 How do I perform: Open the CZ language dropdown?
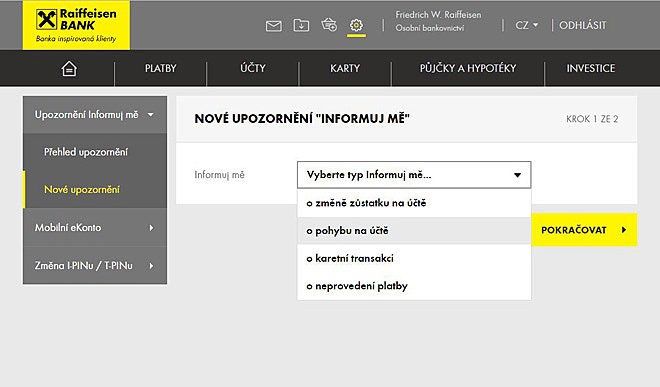pos(527,25)
